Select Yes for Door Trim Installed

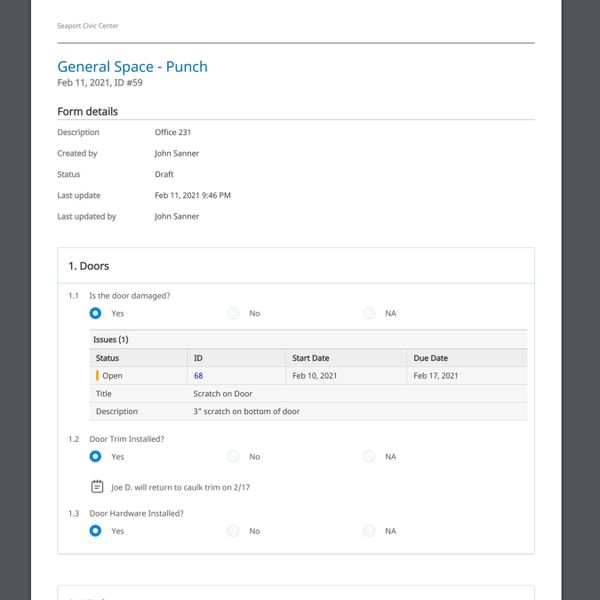click(96, 456)
